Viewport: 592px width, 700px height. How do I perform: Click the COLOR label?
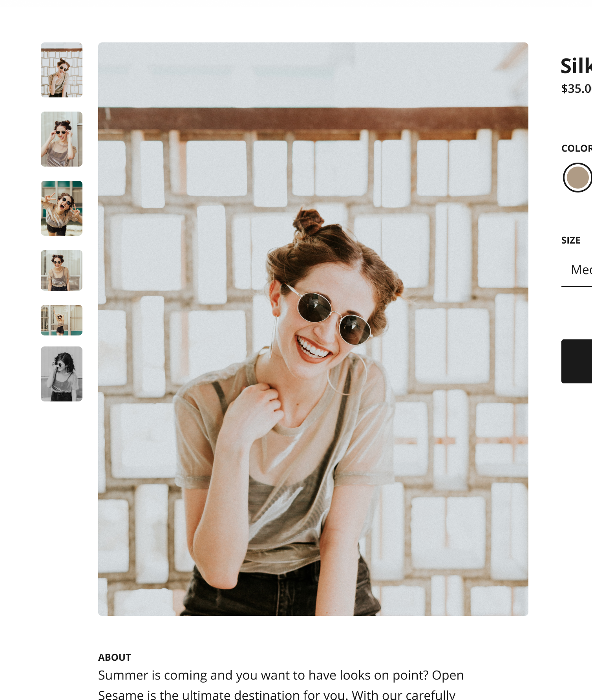click(x=576, y=148)
